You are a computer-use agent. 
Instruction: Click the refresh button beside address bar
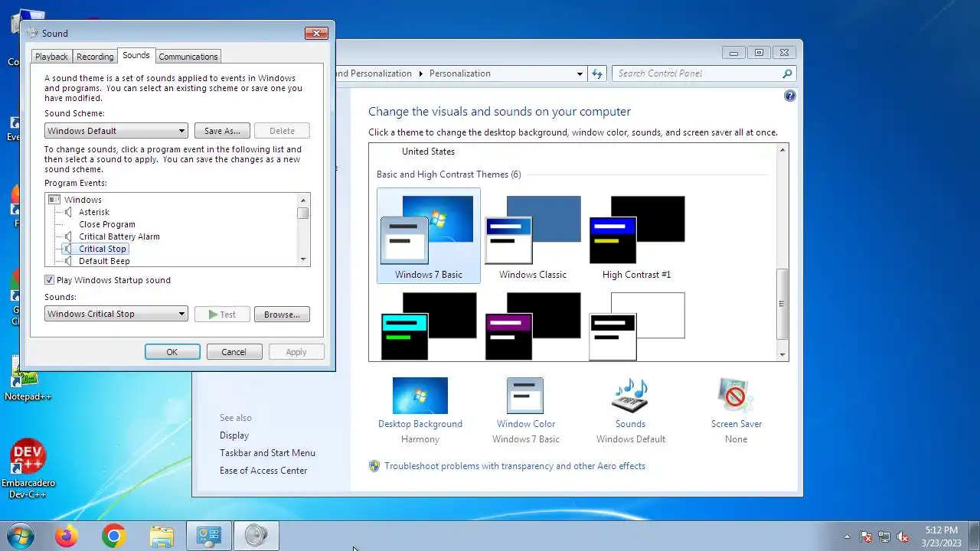(x=597, y=73)
